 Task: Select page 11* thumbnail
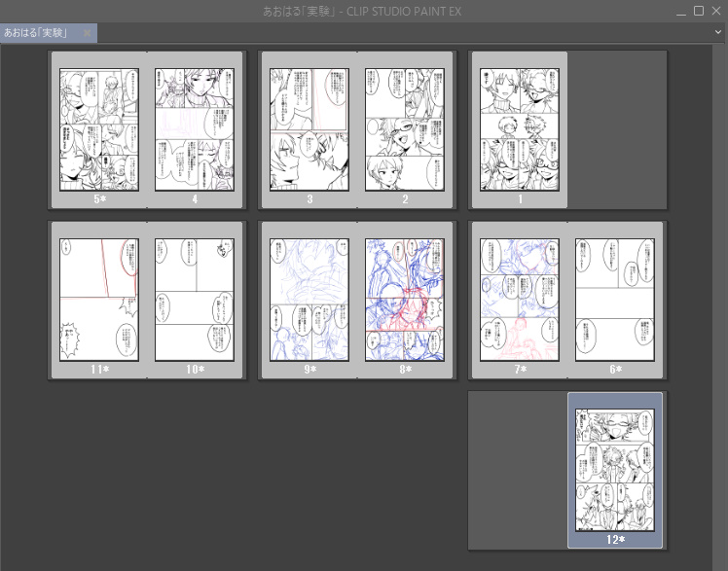click(x=99, y=300)
